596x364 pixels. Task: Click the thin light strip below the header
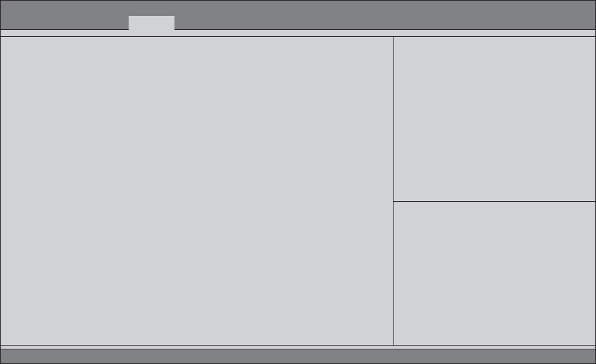point(297,33)
